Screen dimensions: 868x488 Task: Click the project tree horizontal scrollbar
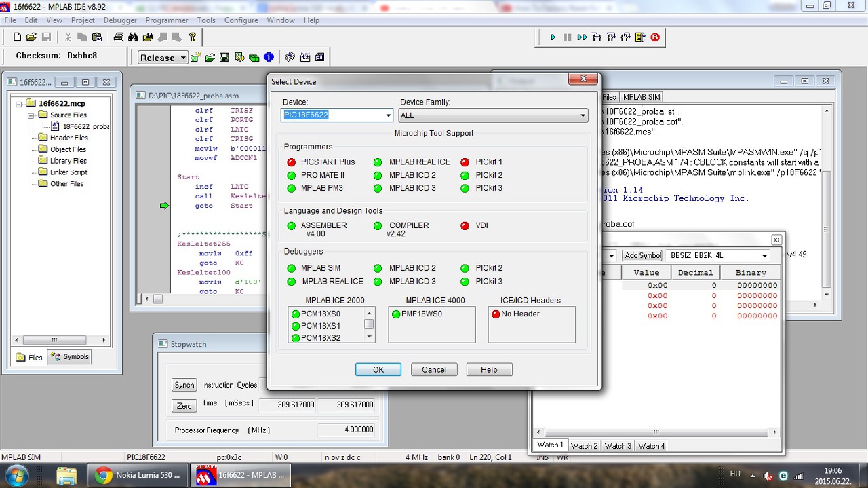point(61,340)
